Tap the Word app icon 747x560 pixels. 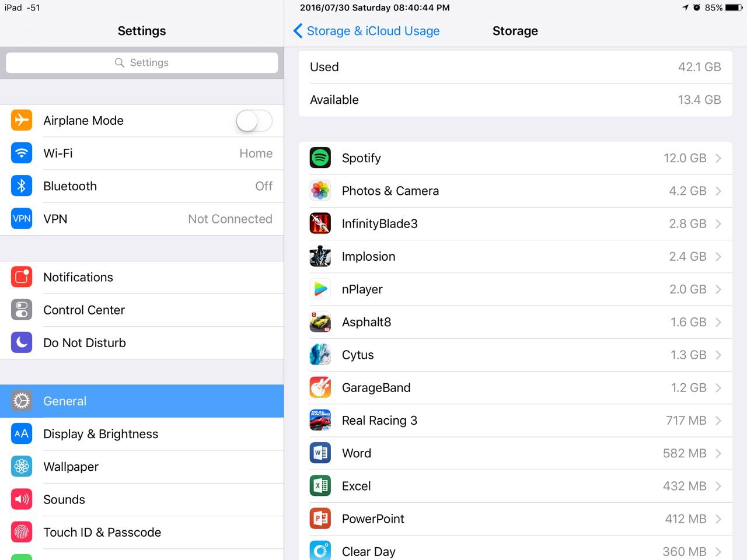coord(320,453)
